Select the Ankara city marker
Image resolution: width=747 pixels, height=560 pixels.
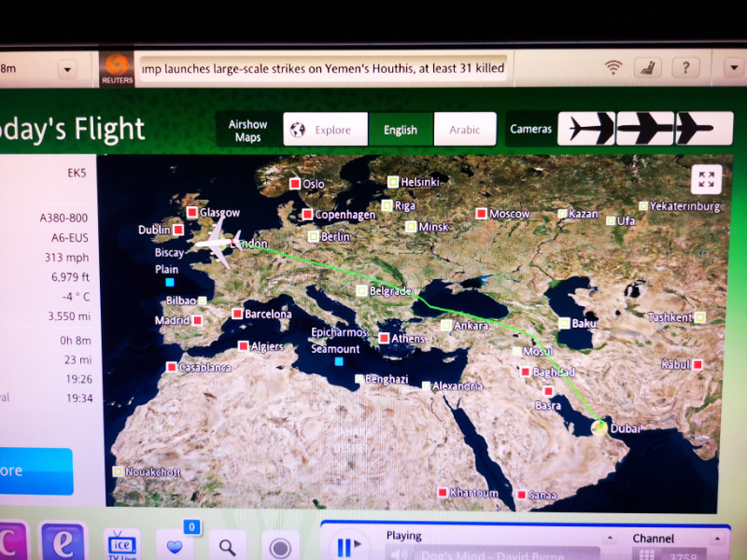point(446,325)
